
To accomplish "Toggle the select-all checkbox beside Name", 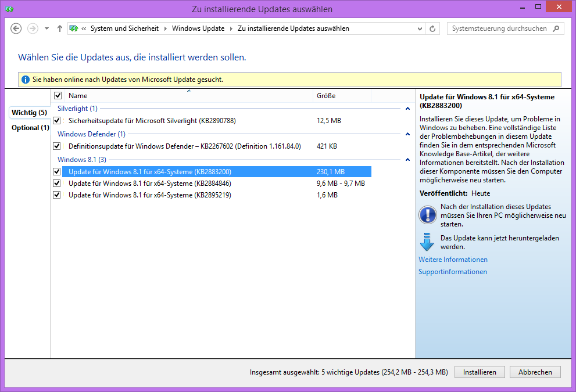I will point(58,95).
